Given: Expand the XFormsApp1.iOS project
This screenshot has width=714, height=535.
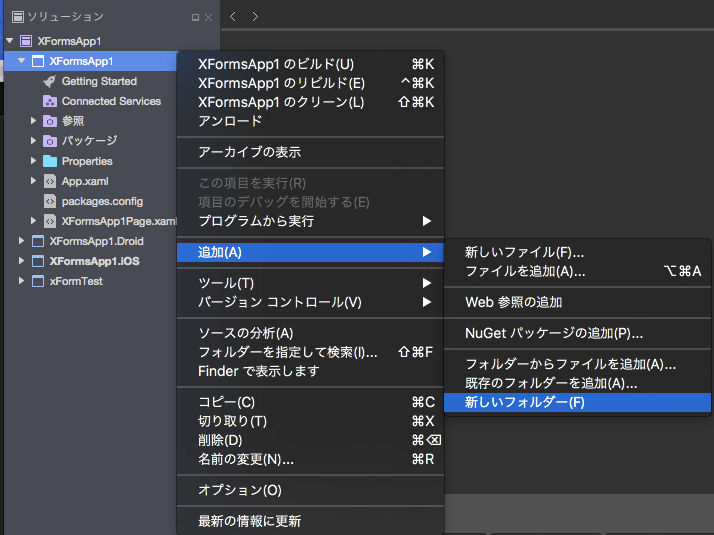Looking at the screenshot, I should coord(21,261).
